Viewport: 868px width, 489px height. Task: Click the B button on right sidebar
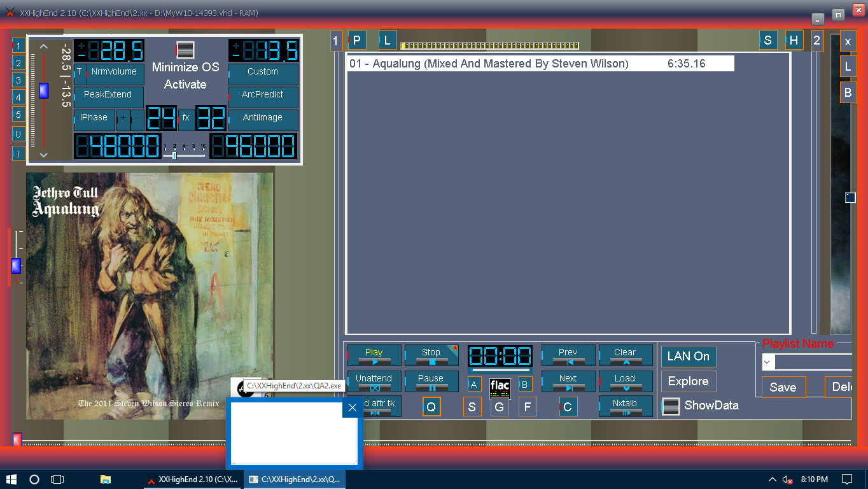click(848, 92)
